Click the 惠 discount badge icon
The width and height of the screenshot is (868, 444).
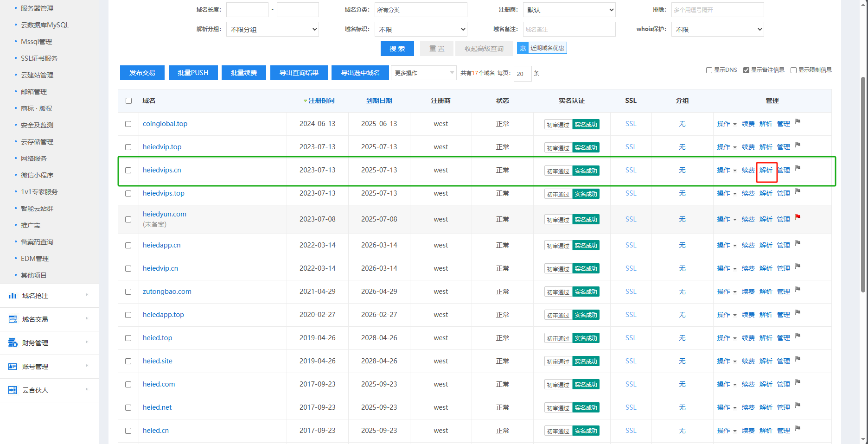[523, 48]
